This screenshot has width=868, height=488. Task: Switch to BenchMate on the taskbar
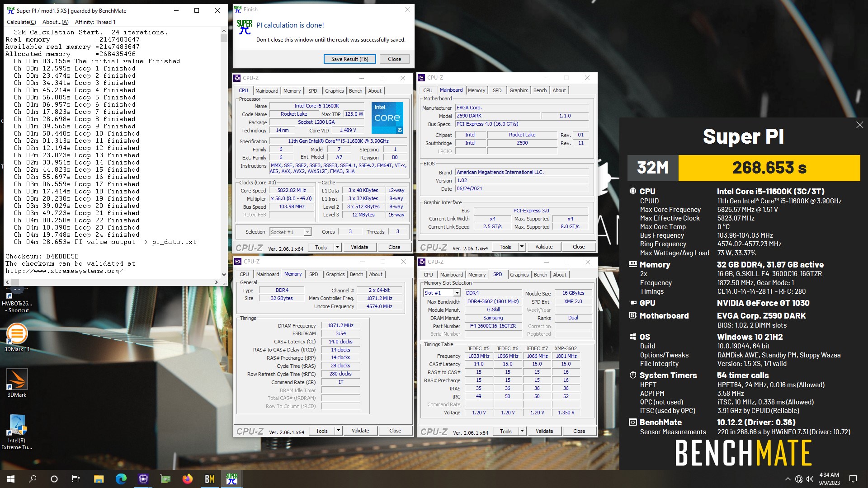(209, 479)
